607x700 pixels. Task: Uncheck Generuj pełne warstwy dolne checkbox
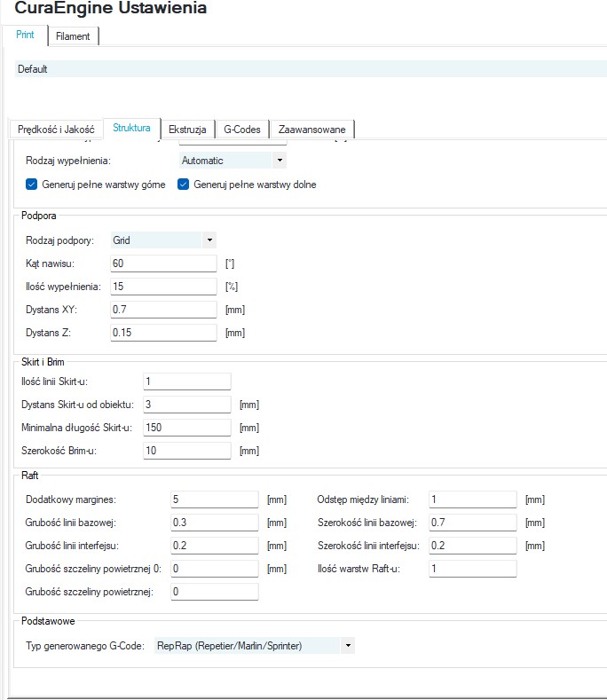pos(183,185)
